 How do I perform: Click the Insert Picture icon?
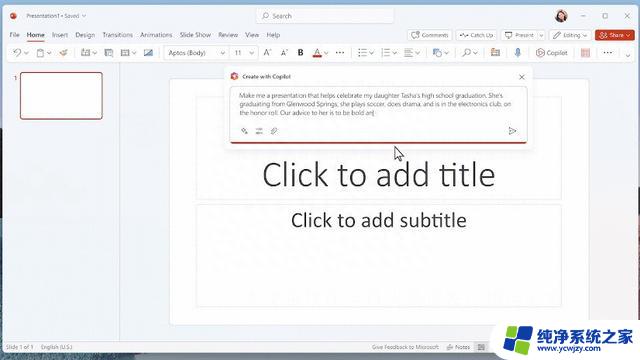148,53
